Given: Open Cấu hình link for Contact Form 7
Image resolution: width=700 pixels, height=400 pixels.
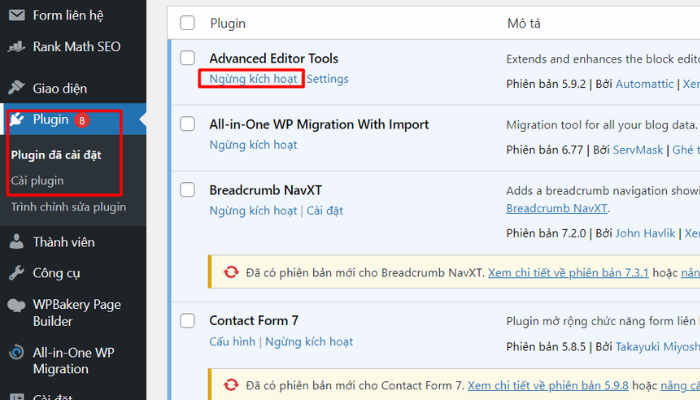Looking at the screenshot, I should pyautogui.click(x=233, y=342).
